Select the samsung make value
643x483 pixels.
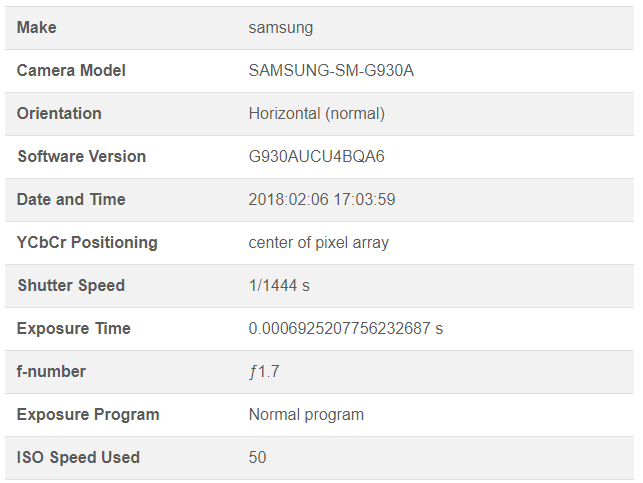[280, 28]
